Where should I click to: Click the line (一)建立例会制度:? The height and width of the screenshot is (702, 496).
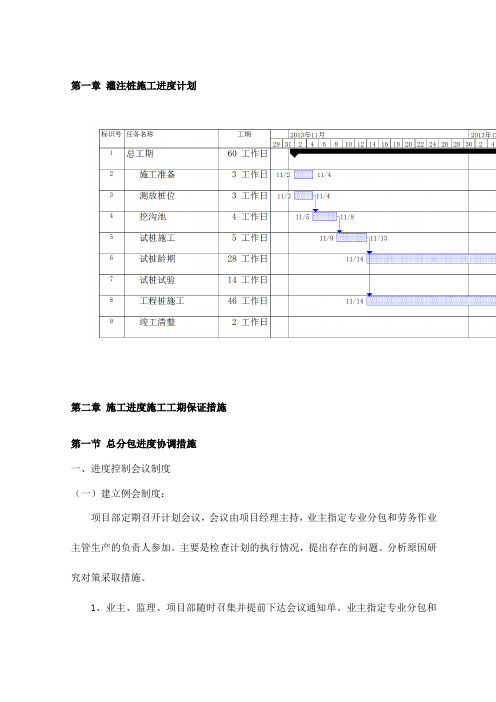tap(119, 493)
